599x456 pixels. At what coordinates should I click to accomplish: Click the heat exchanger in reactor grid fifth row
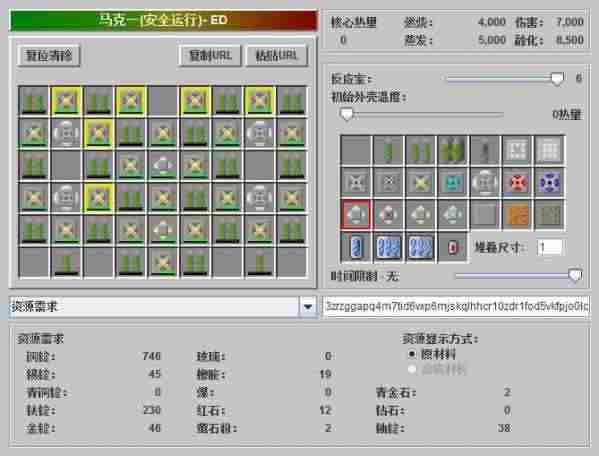[x=163, y=230]
